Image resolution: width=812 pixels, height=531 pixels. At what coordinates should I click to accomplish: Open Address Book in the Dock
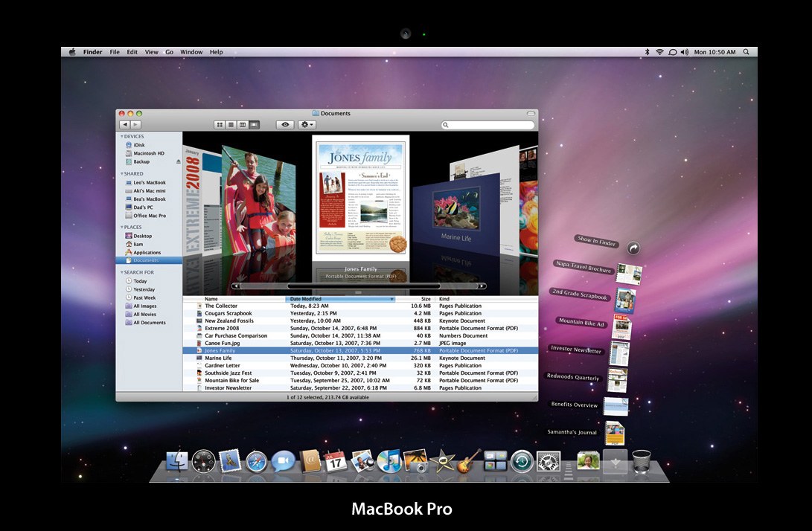[310, 460]
